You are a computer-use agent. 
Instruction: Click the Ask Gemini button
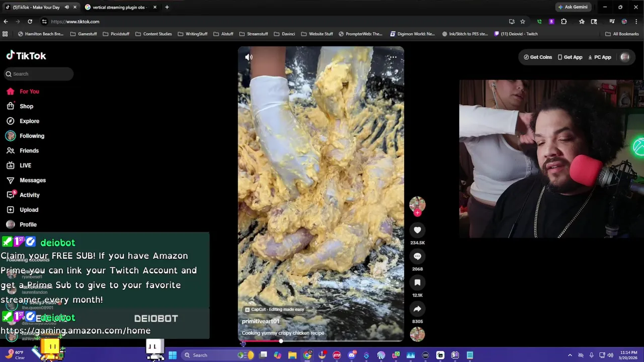[573, 7]
